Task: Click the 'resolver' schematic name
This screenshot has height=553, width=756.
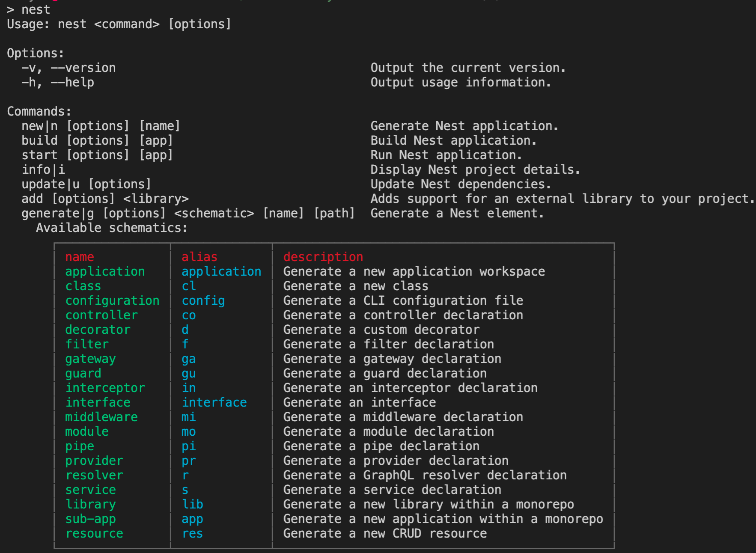Action: 94,476
